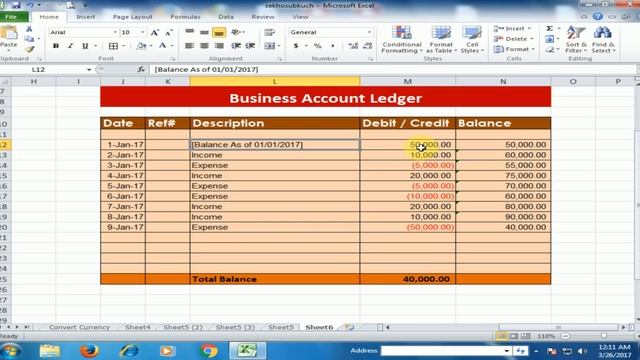Click the Cut scissors icon
This screenshot has width=640, height=360.
pyautogui.click(x=29, y=29)
